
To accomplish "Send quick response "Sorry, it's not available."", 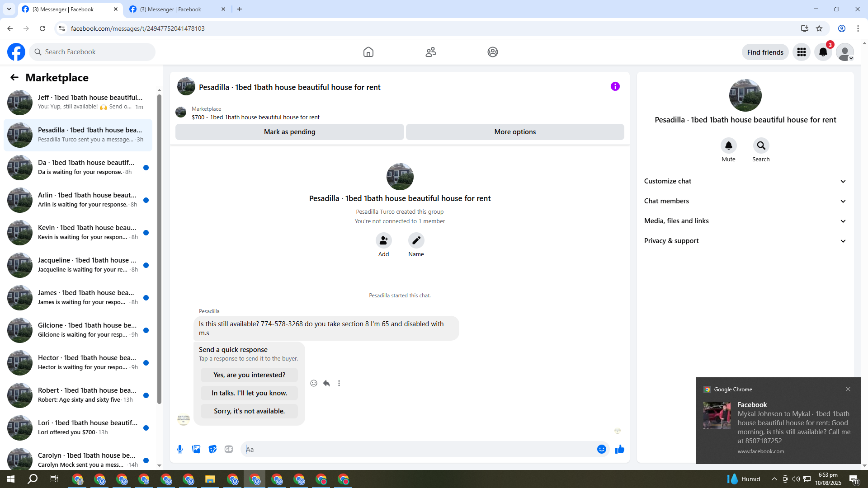I will point(249,411).
